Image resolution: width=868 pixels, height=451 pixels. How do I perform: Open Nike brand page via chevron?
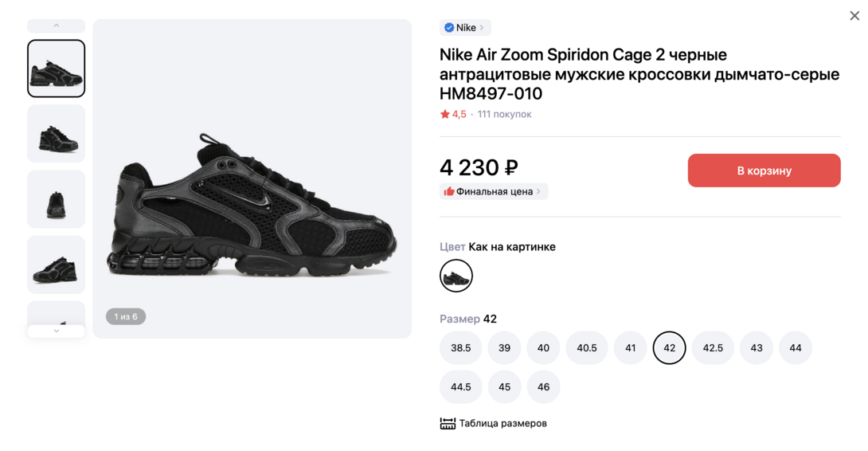482,28
